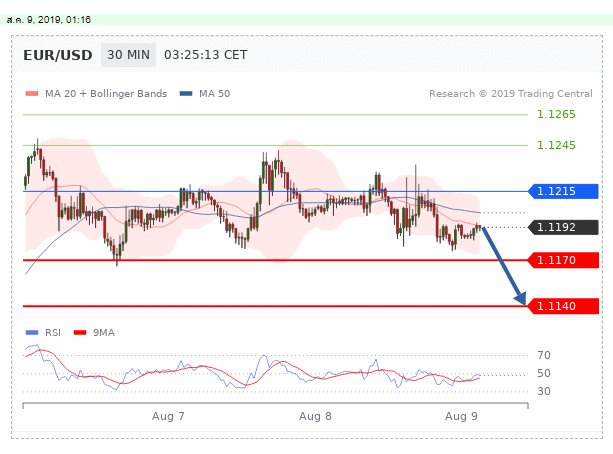Click the Aug 7 date axis label
This screenshot has width=613, height=454.
[x=168, y=416]
